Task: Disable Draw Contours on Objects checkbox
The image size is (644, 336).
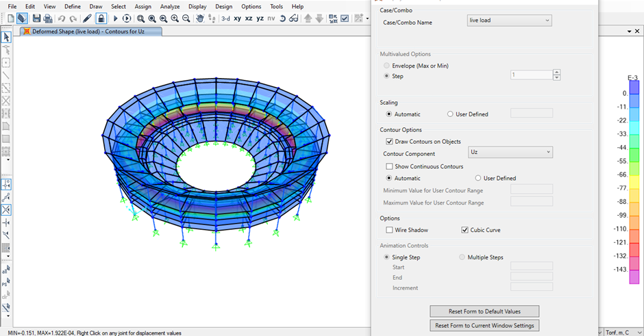Action: pyautogui.click(x=389, y=142)
